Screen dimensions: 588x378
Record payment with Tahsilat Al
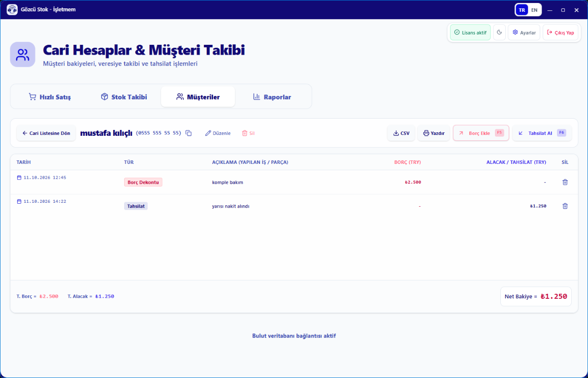point(542,133)
